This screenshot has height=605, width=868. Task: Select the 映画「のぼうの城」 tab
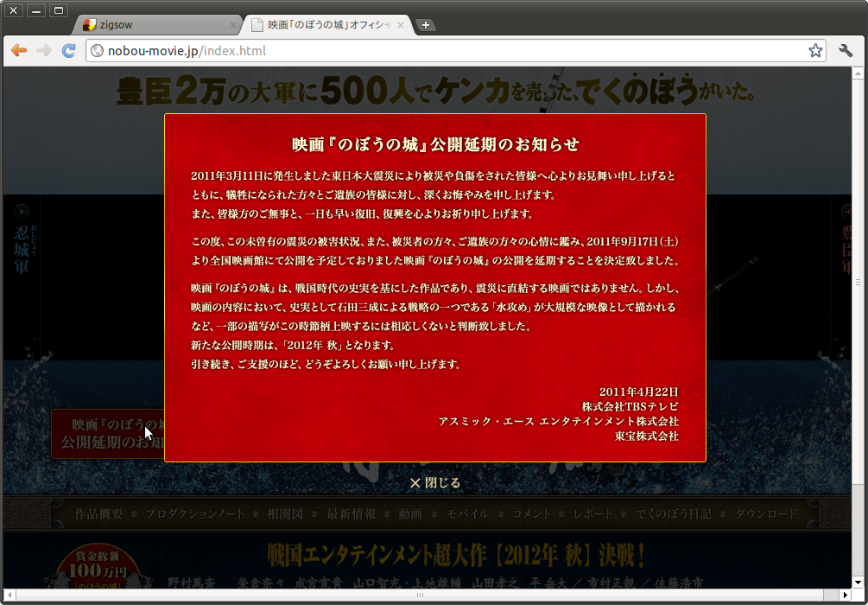pyautogui.click(x=329, y=25)
